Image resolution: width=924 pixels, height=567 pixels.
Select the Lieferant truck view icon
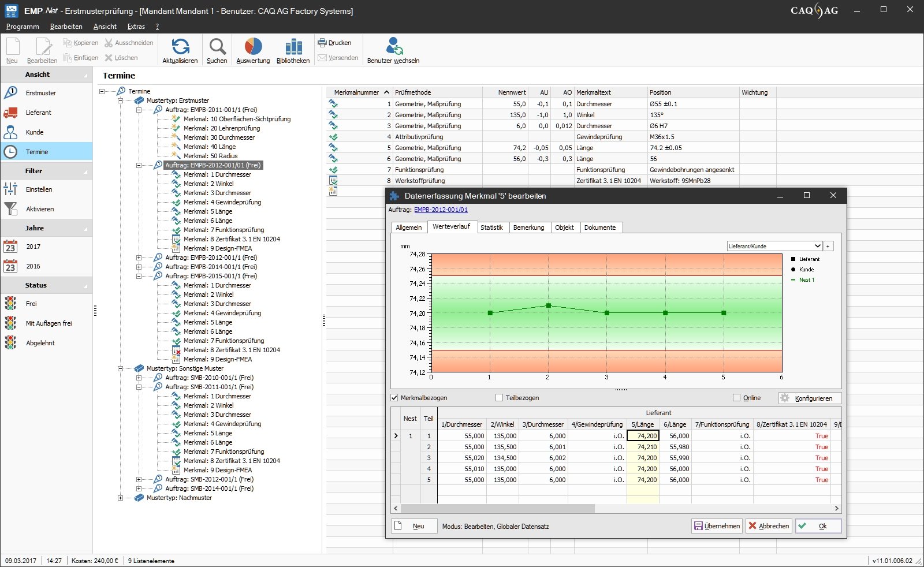pyautogui.click(x=11, y=113)
